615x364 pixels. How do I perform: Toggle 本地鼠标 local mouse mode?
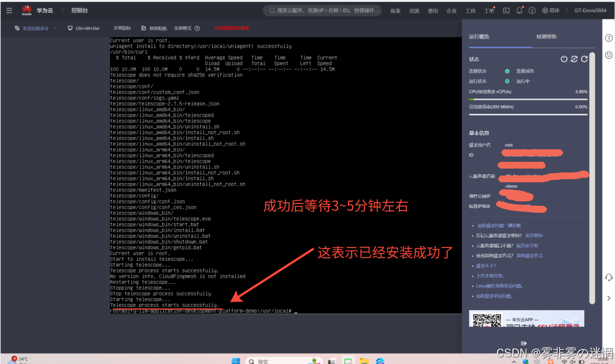pyautogui.click(x=122, y=28)
